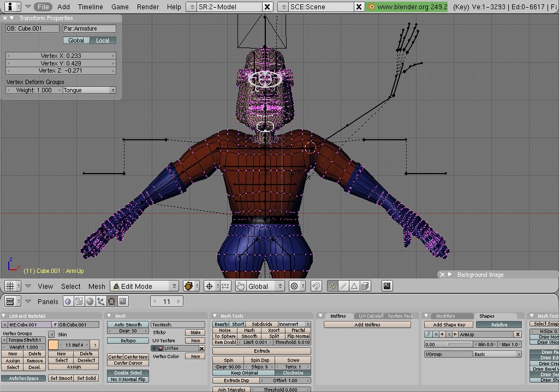
Task: Switch to Script context panels icon
Action: 79,301
